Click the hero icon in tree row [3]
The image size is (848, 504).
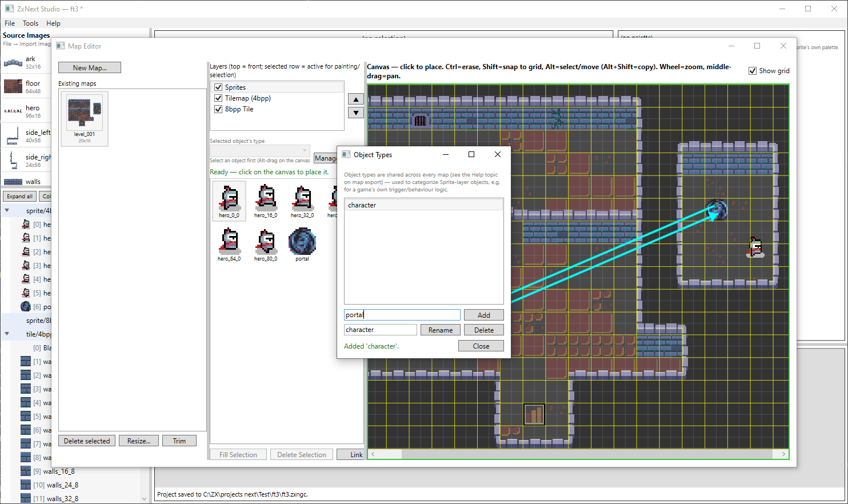click(26, 266)
